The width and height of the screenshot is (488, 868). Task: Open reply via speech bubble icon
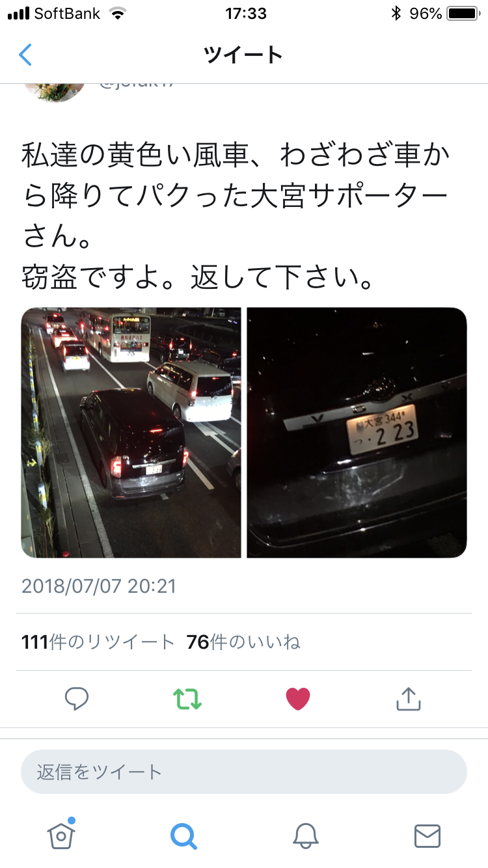click(x=77, y=699)
